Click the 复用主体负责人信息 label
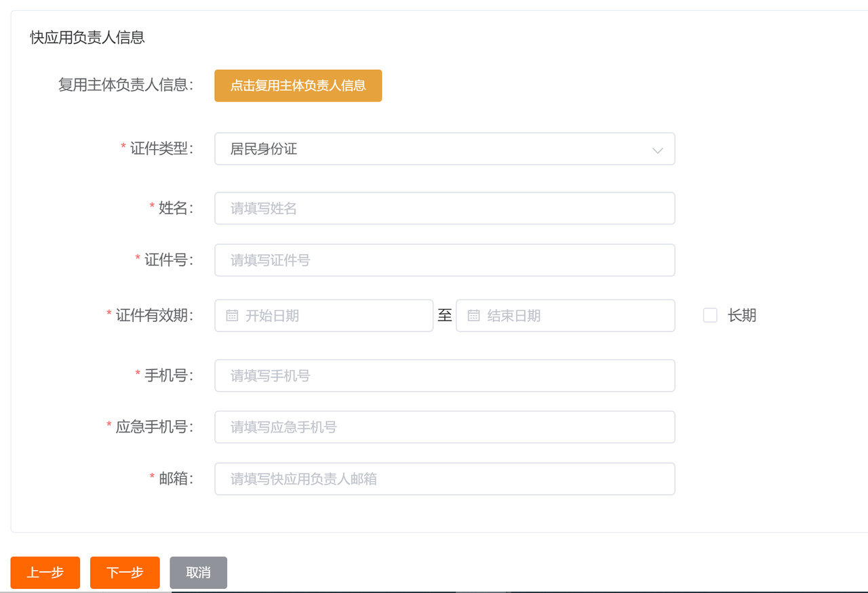868x593 pixels. pyautogui.click(x=125, y=85)
